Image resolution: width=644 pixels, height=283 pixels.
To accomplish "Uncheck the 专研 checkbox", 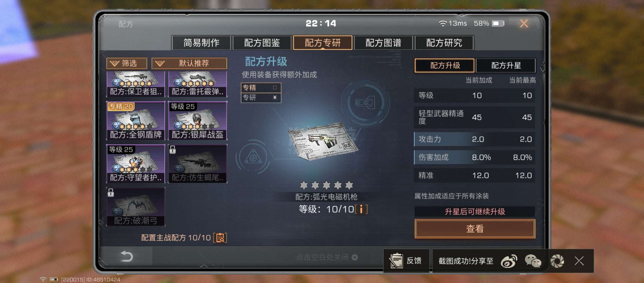I will click(275, 97).
